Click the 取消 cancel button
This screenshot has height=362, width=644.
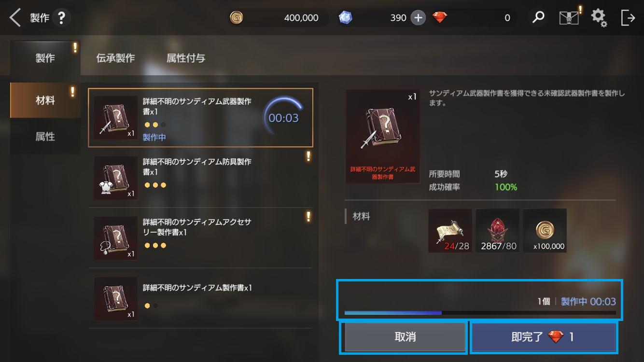tap(405, 337)
